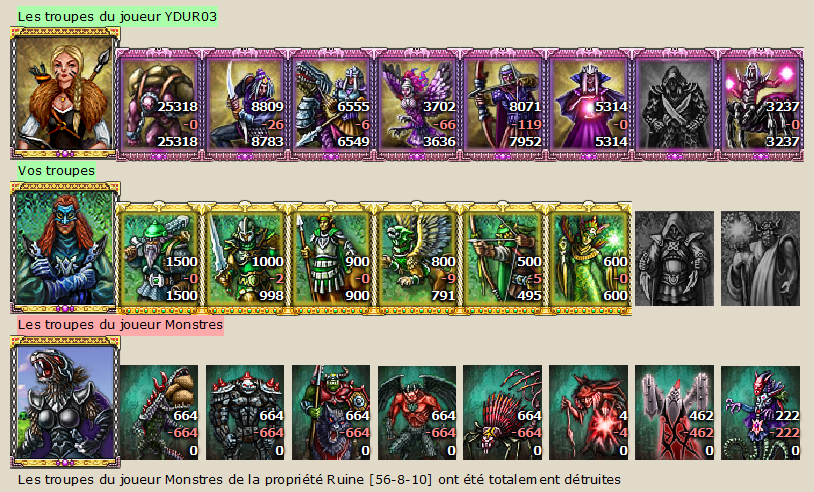Click the empty greyed assassin slot in YDUR03's row

[675, 104]
